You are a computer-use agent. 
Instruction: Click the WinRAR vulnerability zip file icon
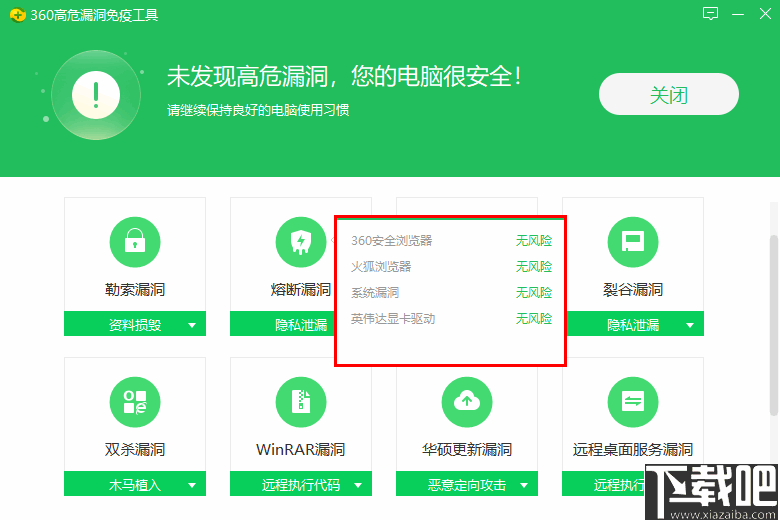tap(301, 402)
